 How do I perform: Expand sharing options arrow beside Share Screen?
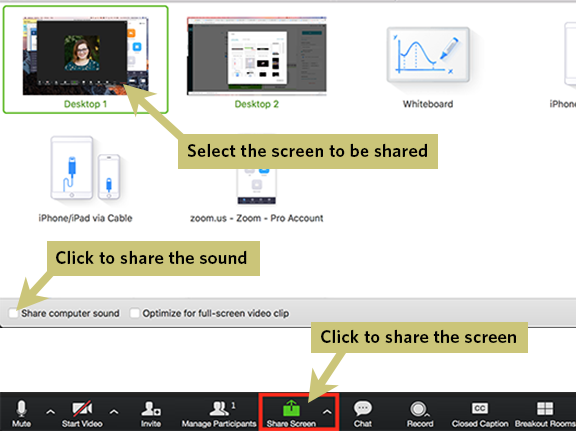click(327, 412)
